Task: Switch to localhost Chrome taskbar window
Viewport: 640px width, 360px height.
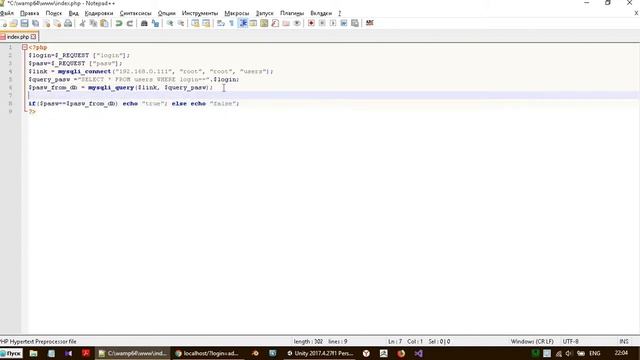Action: 207,353
